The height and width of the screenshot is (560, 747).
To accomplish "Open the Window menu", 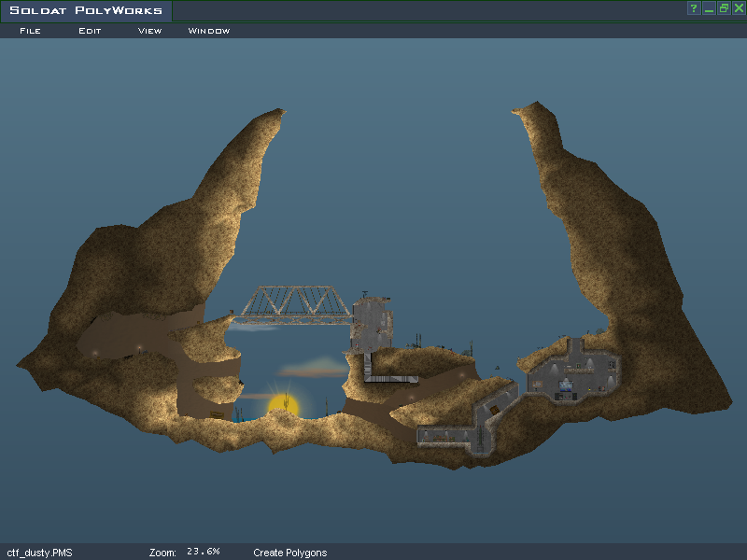I will [209, 31].
